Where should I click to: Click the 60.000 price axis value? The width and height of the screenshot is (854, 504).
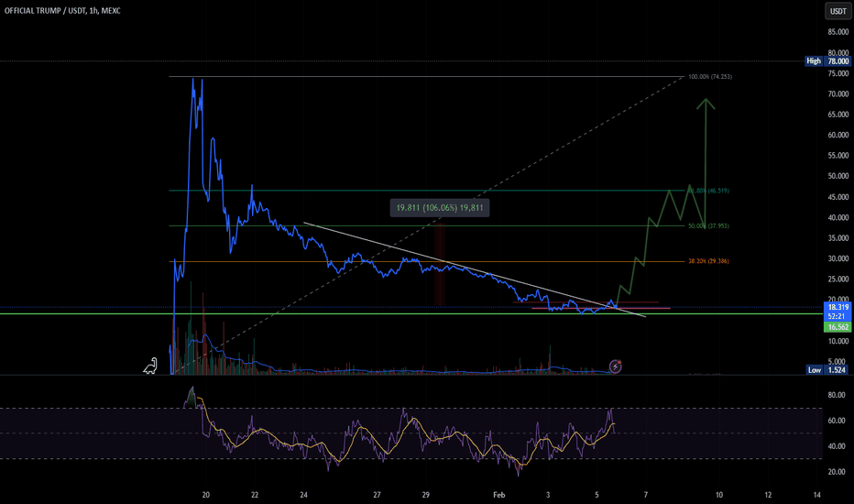(838, 135)
